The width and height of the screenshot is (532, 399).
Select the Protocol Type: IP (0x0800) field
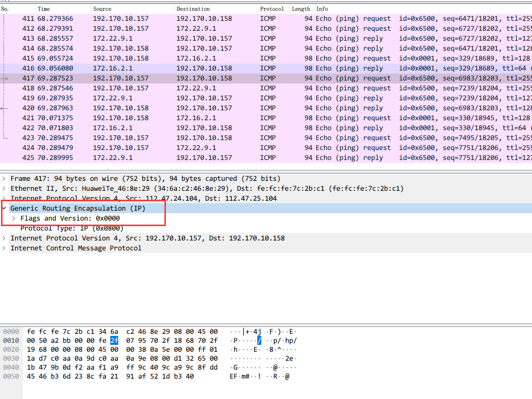72,228
